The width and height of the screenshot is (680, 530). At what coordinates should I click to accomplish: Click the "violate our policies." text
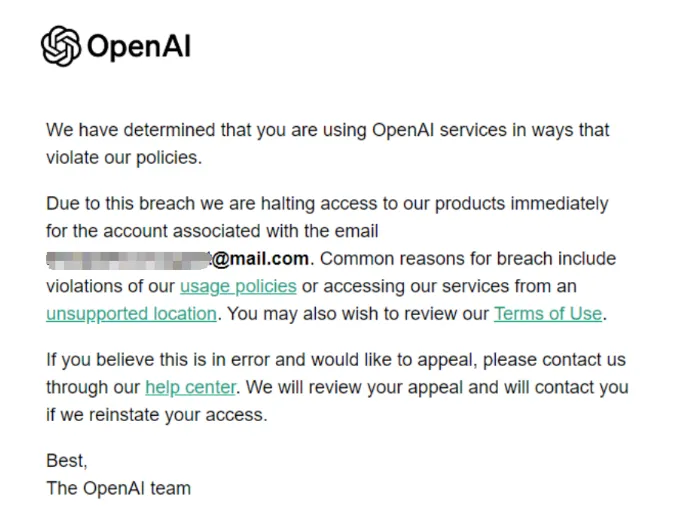pos(123,157)
